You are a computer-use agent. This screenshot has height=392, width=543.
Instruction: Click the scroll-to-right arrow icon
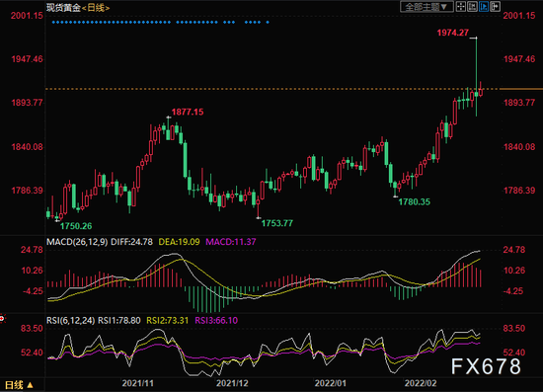tap(496, 7)
